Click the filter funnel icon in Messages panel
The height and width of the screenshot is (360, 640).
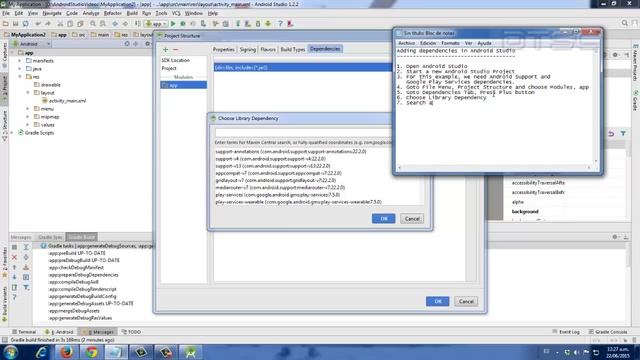[26, 287]
